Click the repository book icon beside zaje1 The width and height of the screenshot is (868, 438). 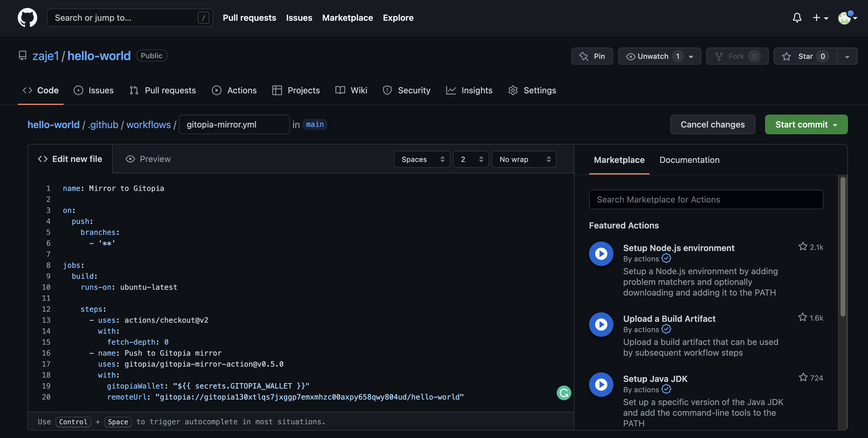coord(22,55)
